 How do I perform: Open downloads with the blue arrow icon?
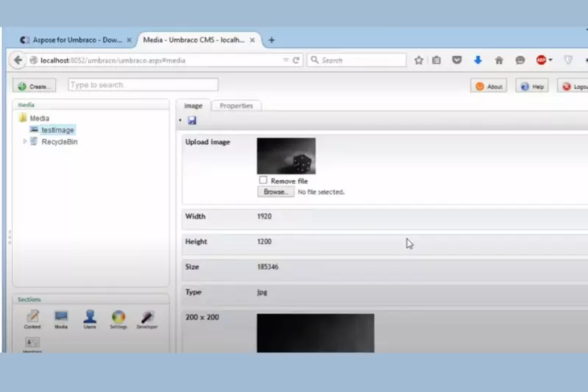pos(478,60)
